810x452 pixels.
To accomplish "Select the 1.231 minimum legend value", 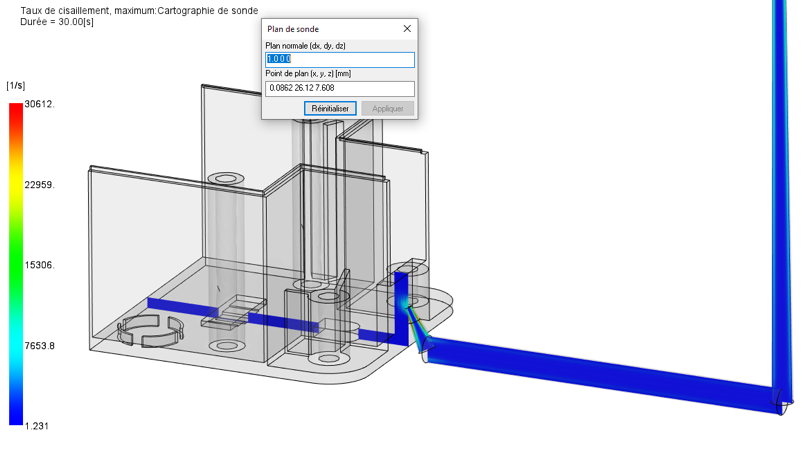I will point(37,426).
